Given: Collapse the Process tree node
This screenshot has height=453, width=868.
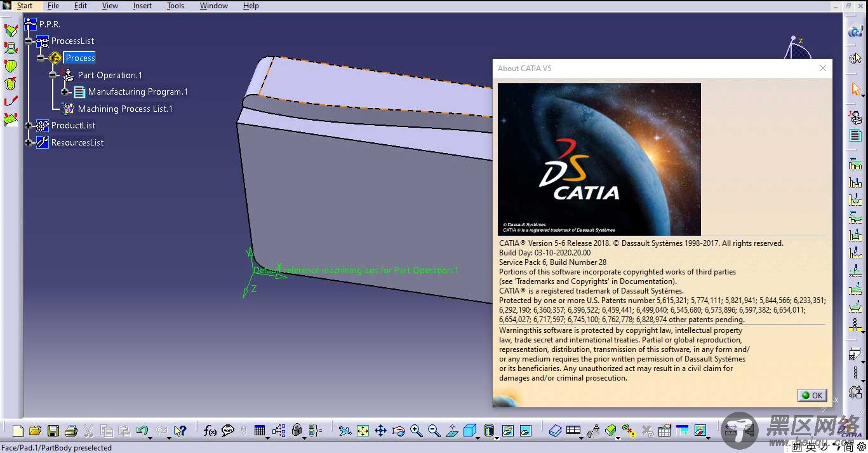Looking at the screenshot, I should pyautogui.click(x=41, y=58).
